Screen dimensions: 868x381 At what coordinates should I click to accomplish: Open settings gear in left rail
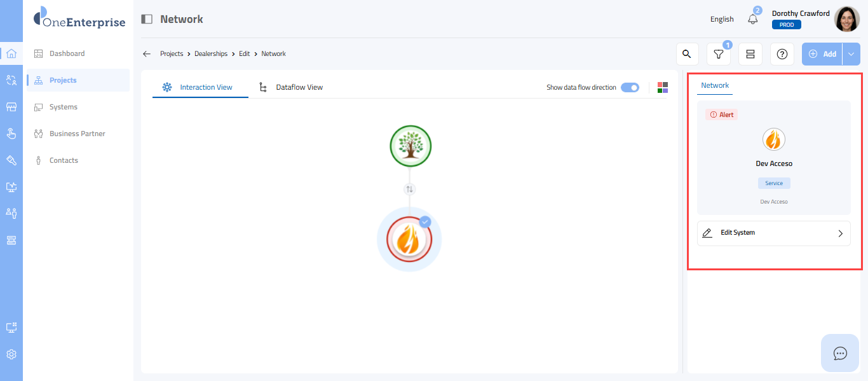coord(11,354)
